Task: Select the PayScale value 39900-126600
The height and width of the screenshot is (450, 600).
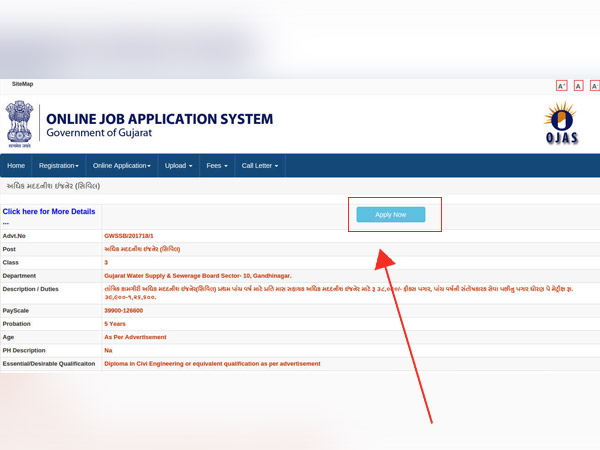Action: 124,311
